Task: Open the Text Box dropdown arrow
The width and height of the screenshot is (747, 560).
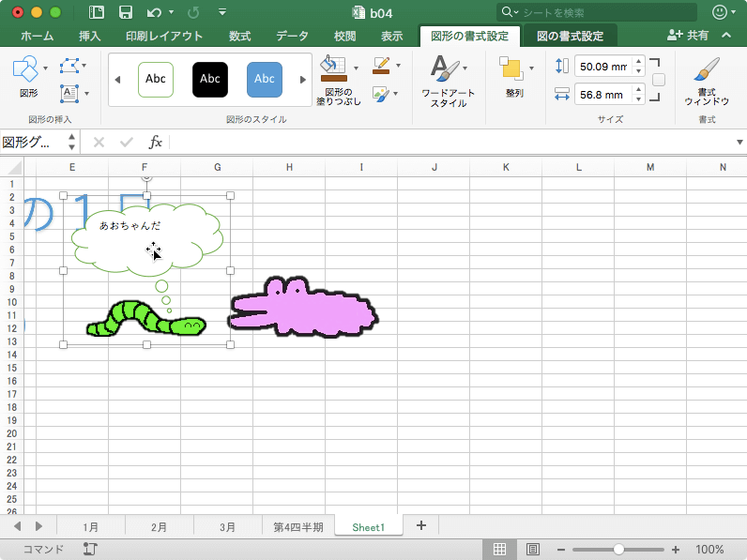Action: click(86, 94)
